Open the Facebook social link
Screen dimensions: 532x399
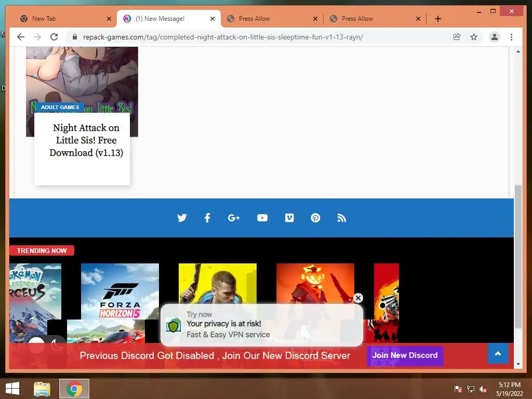[x=207, y=218]
